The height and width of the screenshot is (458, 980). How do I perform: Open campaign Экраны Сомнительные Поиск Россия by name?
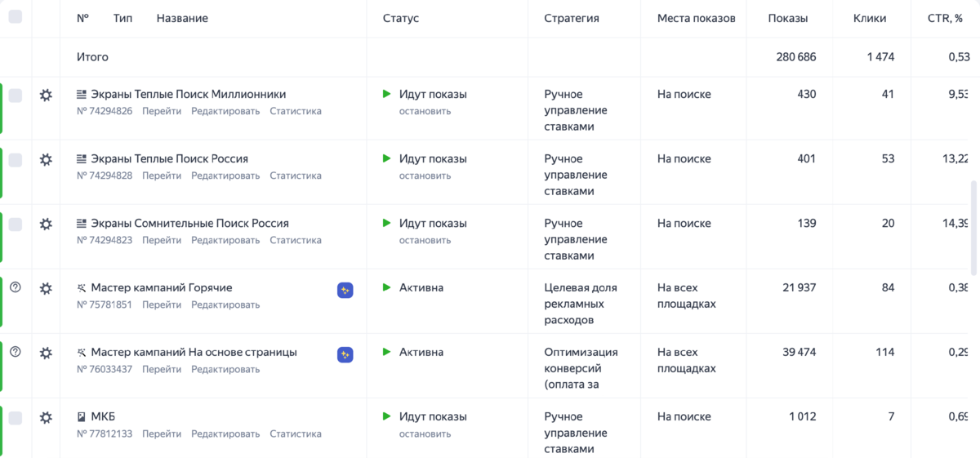pyautogui.click(x=190, y=224)
